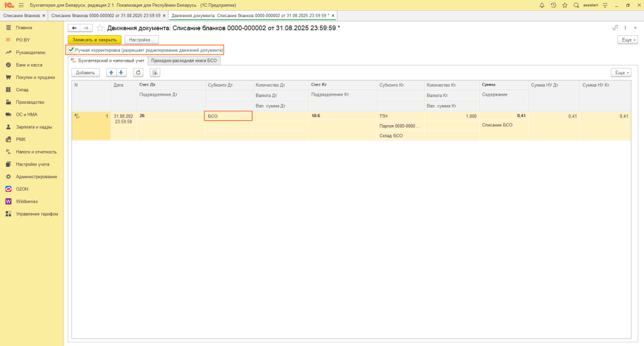Image resolution: width=644 pixels, height=346 pixels.
Task: Open title bar settings lines icon
Action: (605, 5)
